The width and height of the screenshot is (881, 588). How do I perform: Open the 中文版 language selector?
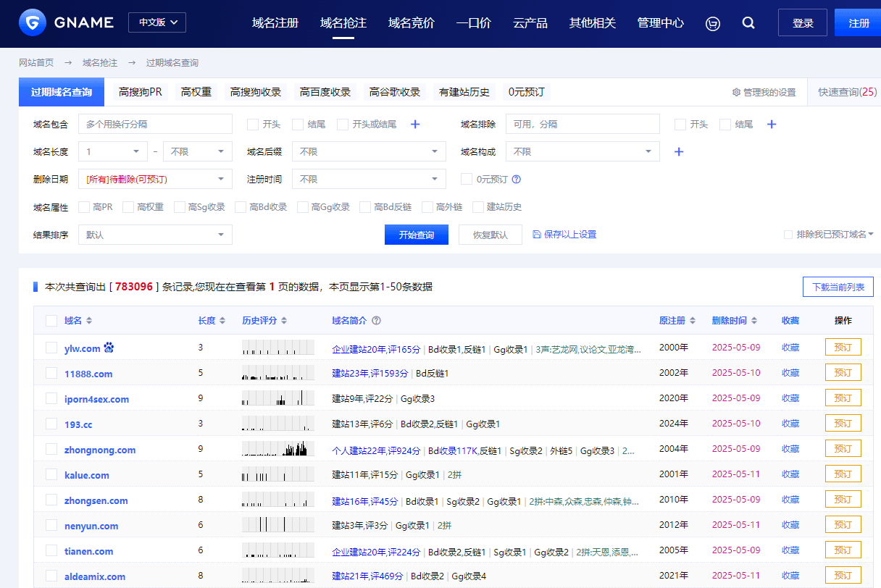[157, 22]
